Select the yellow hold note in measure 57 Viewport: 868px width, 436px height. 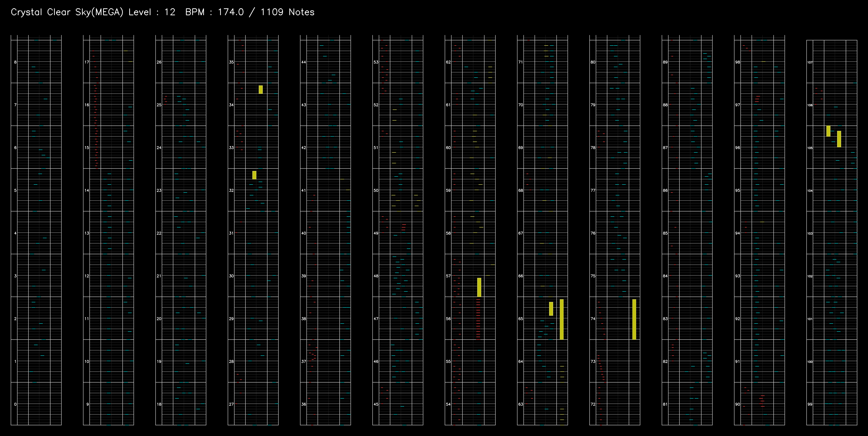pyautogui.click(x=479, y=287)
